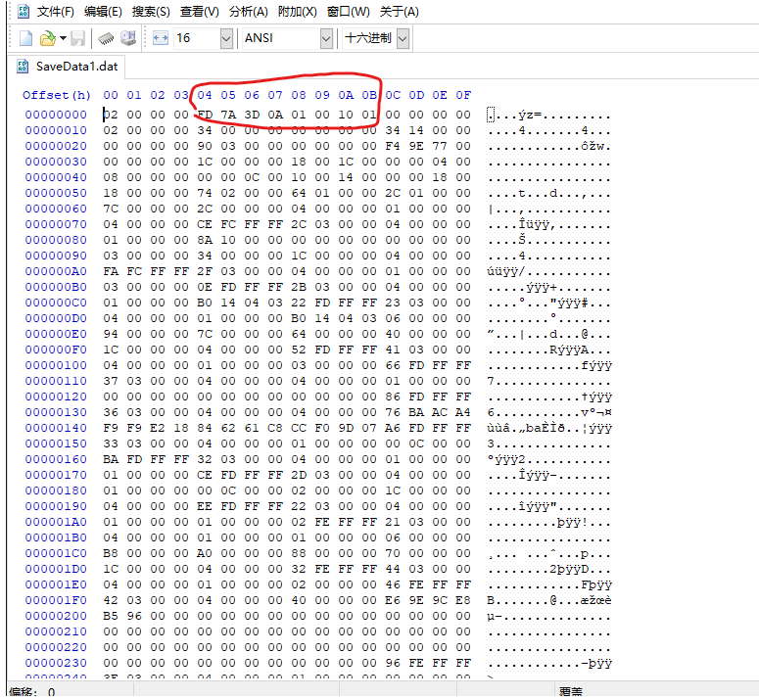Click the Open disk icon
Screen dimensions: 759x700
[127, 38]
